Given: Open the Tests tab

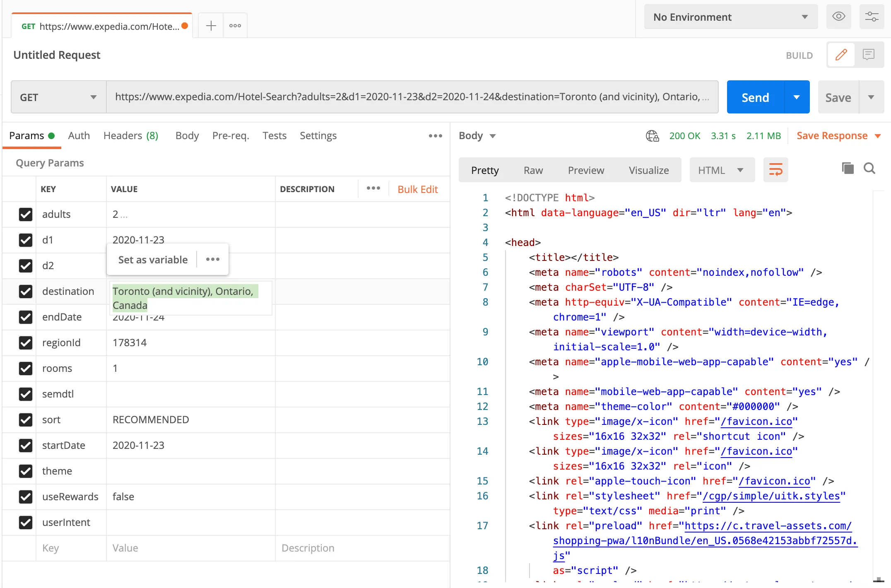Looking at the screenshot, I should 275,136.
